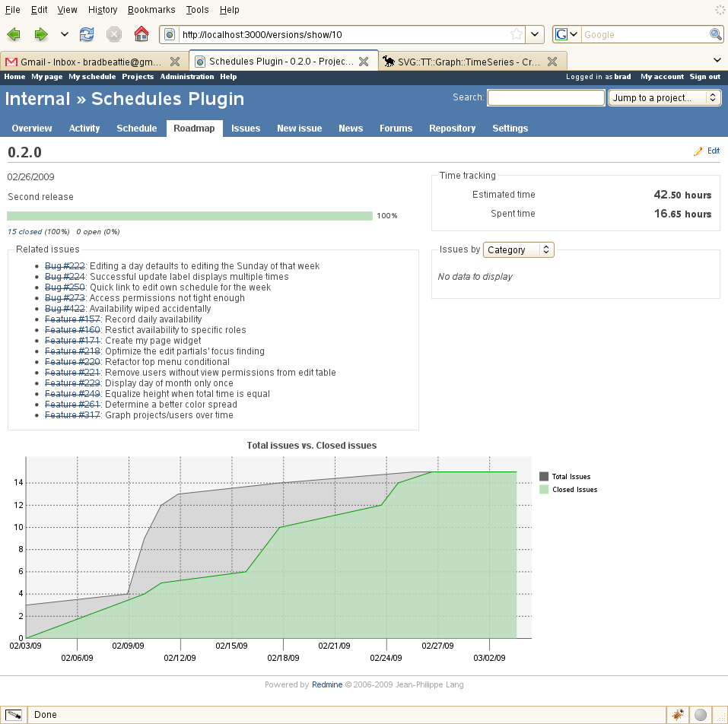Click the grey circle status bar icon
Screen dimensions: 728x724
click(x=700, y=714)
